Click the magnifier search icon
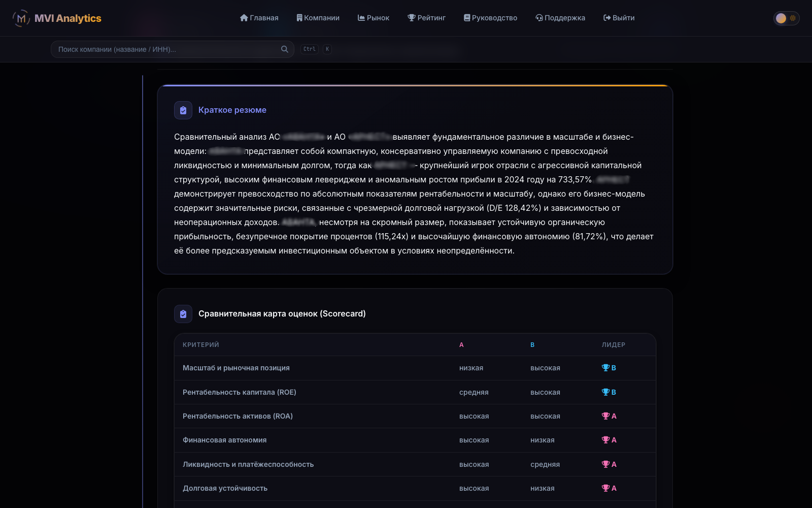812x508 pixels. [x=285, y=49]
